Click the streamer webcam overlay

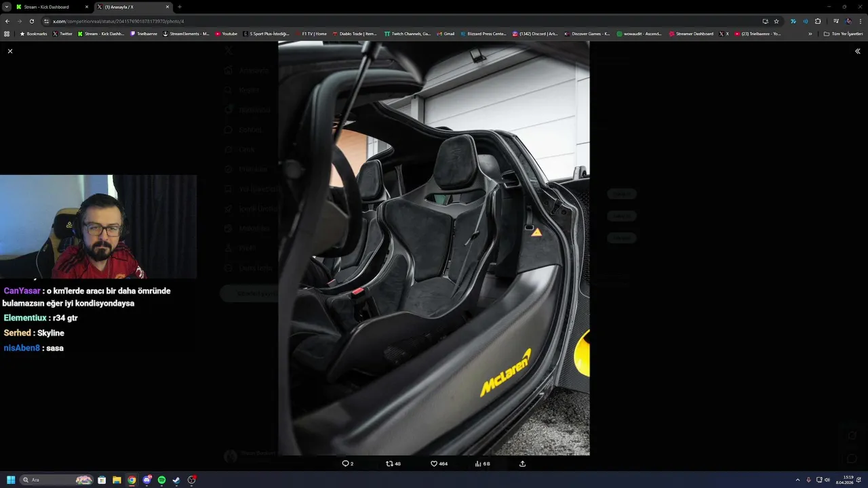click(98, 226)
